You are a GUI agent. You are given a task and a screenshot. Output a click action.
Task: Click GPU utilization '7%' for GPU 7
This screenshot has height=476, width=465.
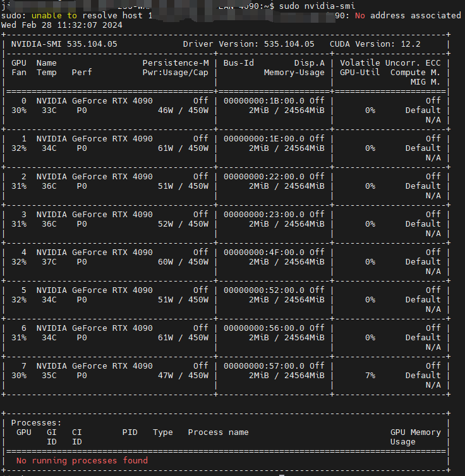tap(370, 376)
